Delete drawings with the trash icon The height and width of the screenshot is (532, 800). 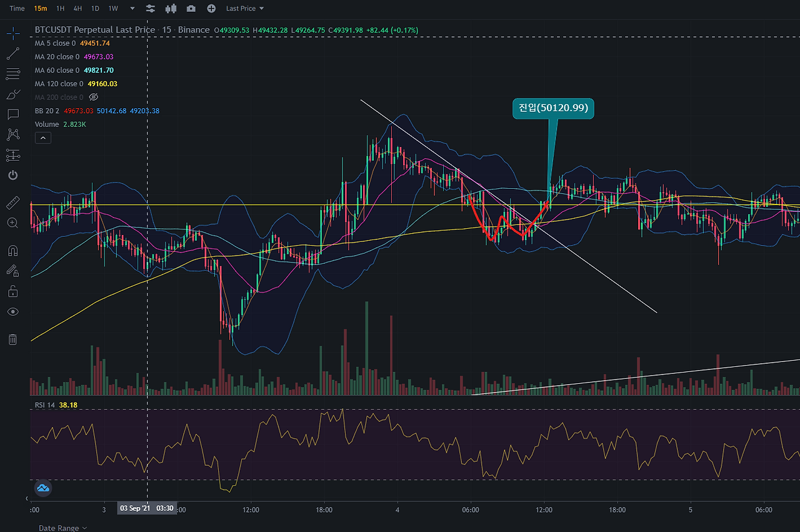click(x=12, y=339)
